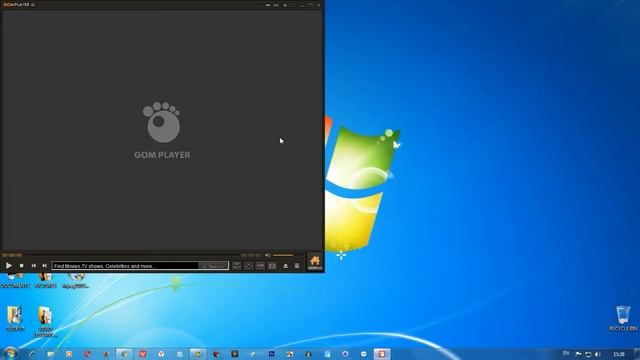Click the stop button in GOM Player
Screen dimensions: 640x360
22,266
